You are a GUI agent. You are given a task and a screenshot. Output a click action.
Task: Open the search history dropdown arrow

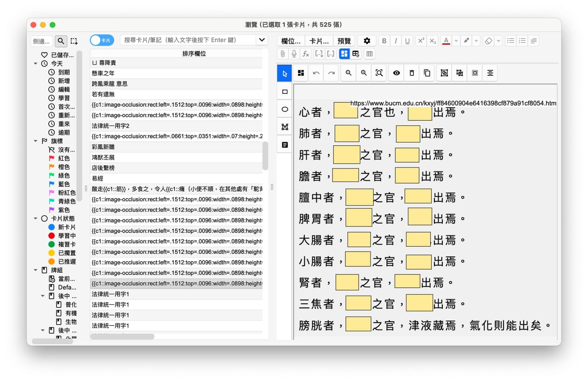pyautogui.click(x=262, y=40)
